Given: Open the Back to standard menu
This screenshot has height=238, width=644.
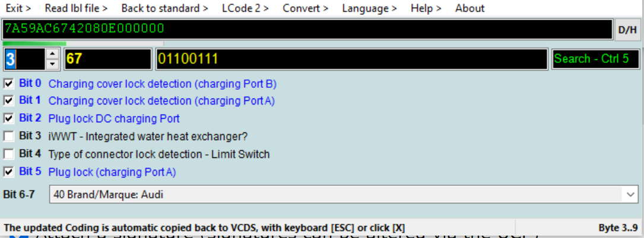Looking at the screenshot, I should [164, 8].
